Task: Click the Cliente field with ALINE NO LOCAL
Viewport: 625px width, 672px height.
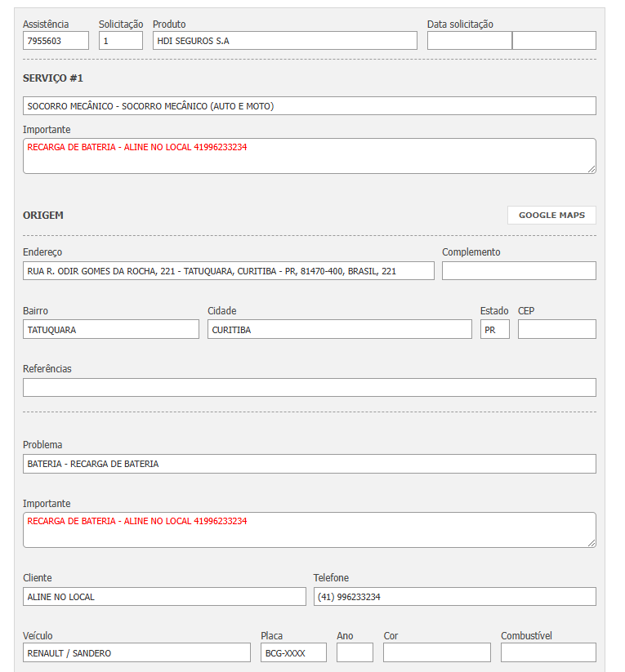Action: (x=164, y=597)
